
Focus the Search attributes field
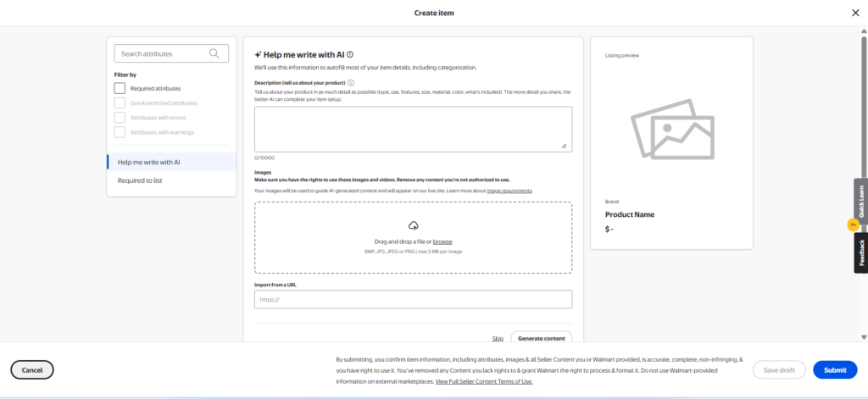pyautogui.click(x=171, y=53)
